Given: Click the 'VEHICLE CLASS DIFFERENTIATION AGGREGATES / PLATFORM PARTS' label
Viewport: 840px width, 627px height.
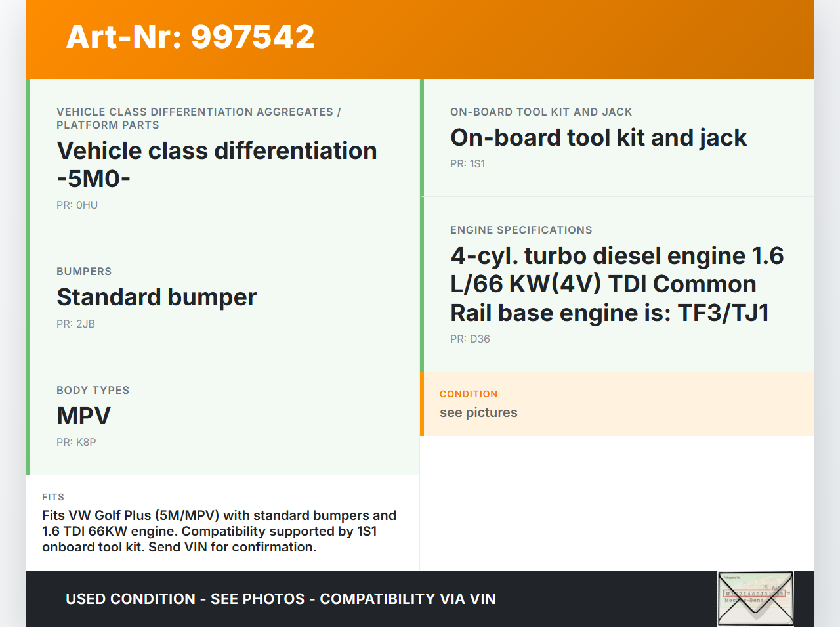Looking at the screenshot, I should coord(199,118).
